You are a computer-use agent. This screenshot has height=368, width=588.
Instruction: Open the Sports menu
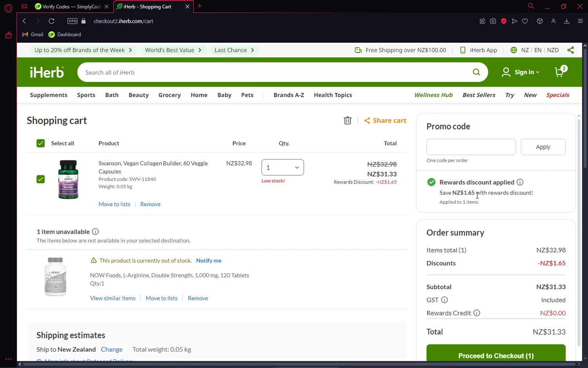[x=86, y=95]
